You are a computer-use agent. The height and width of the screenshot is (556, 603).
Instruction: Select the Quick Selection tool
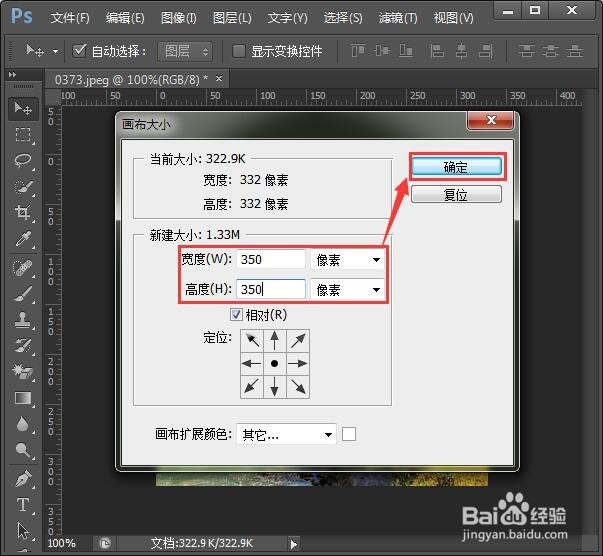(x=23, y=186)
